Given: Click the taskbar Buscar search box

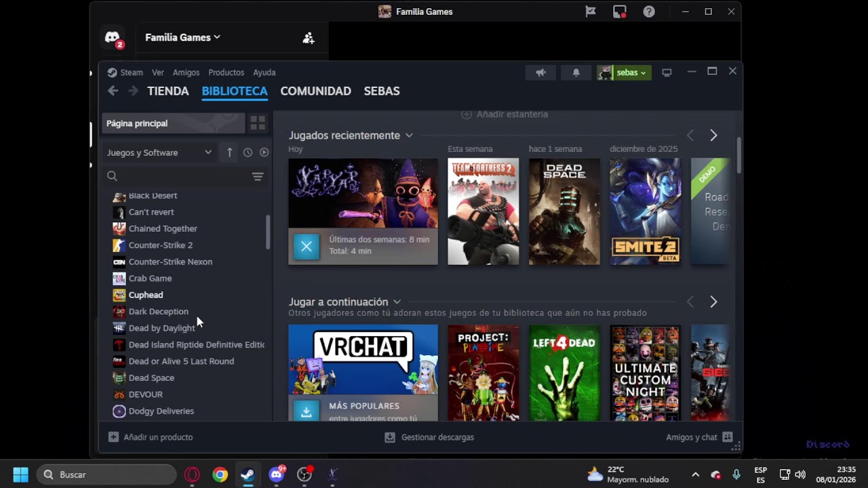Looking at the screenshot, I should point(106,474).
